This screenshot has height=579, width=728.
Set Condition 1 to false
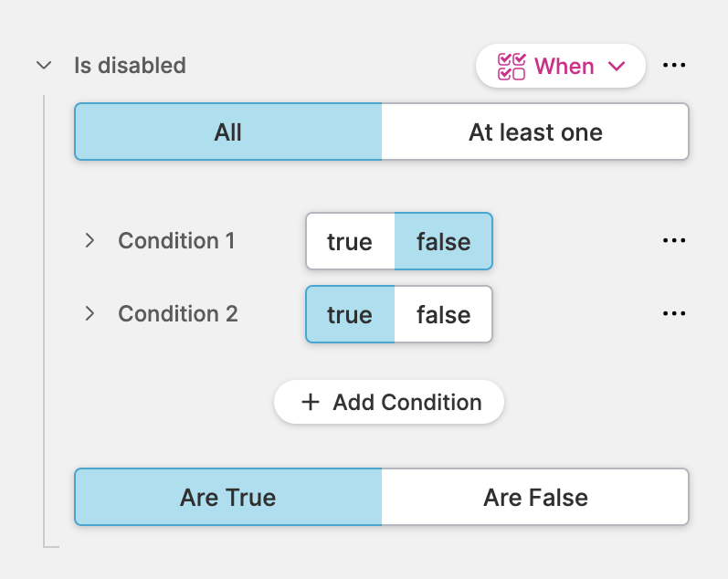[444, 242]
